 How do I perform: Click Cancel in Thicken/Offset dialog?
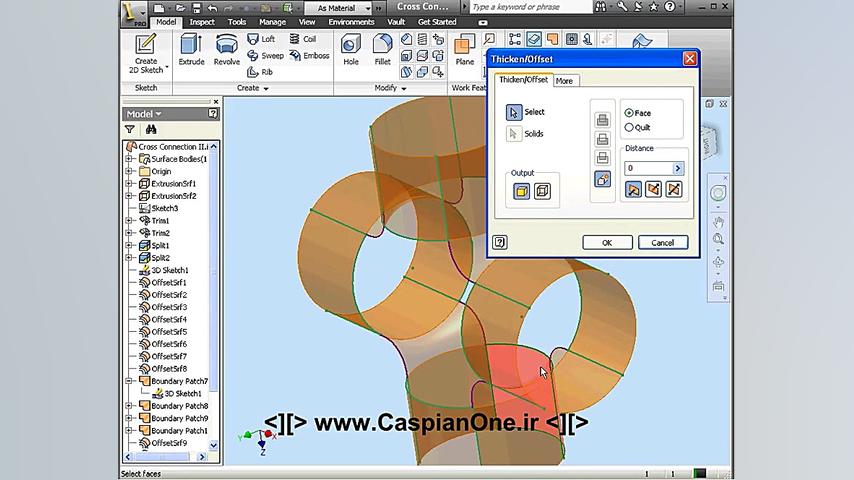[663, 242]
